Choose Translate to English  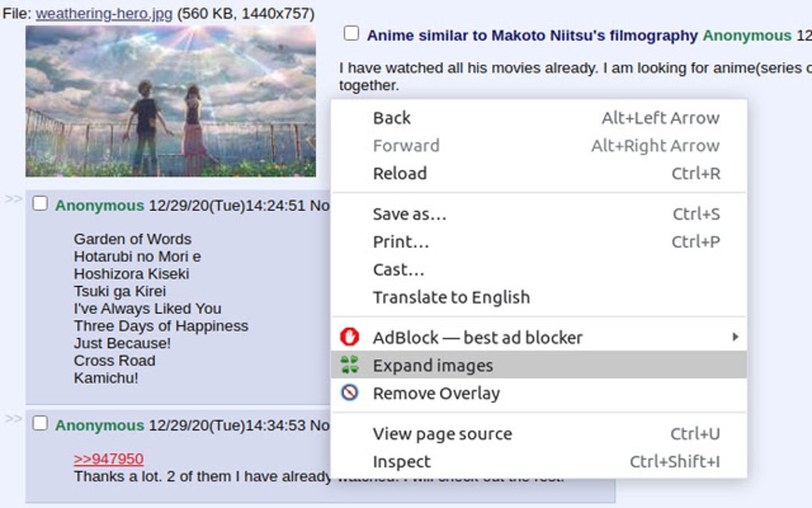pos(451,297)
